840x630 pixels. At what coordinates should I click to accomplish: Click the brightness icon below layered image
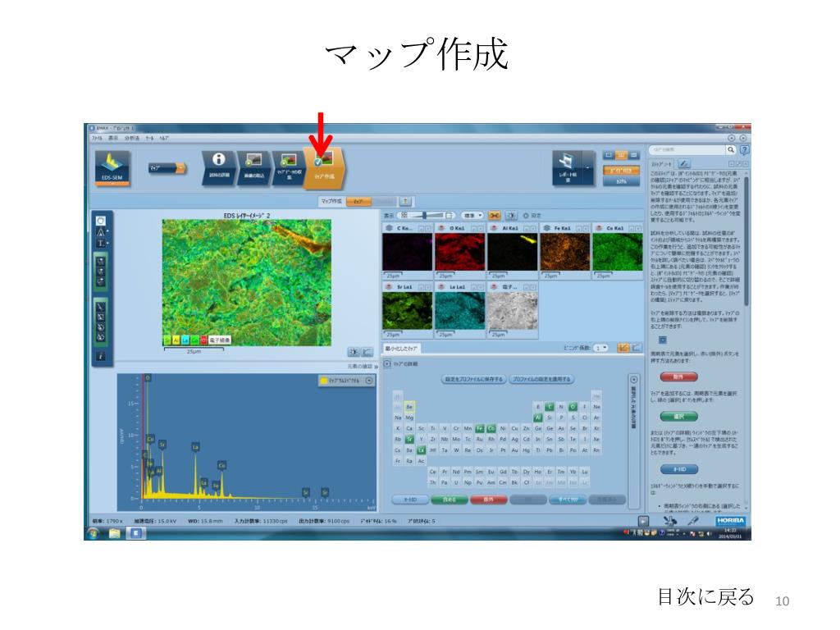(x=353, y=352)
